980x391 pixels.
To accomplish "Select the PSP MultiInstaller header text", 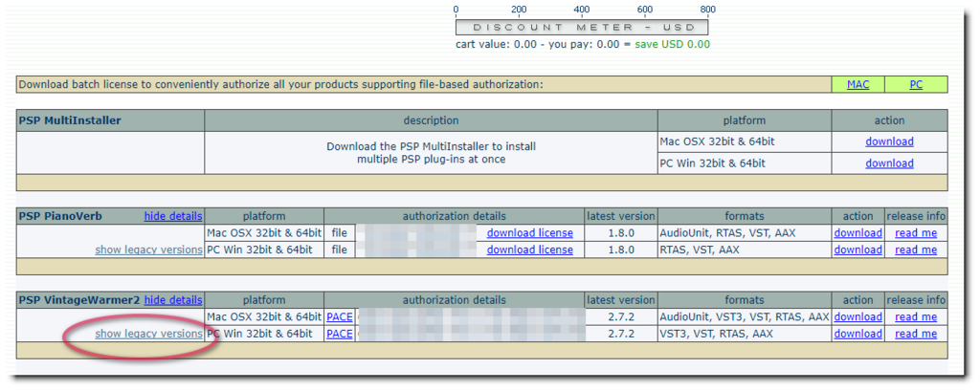I will tap(70, 120).
